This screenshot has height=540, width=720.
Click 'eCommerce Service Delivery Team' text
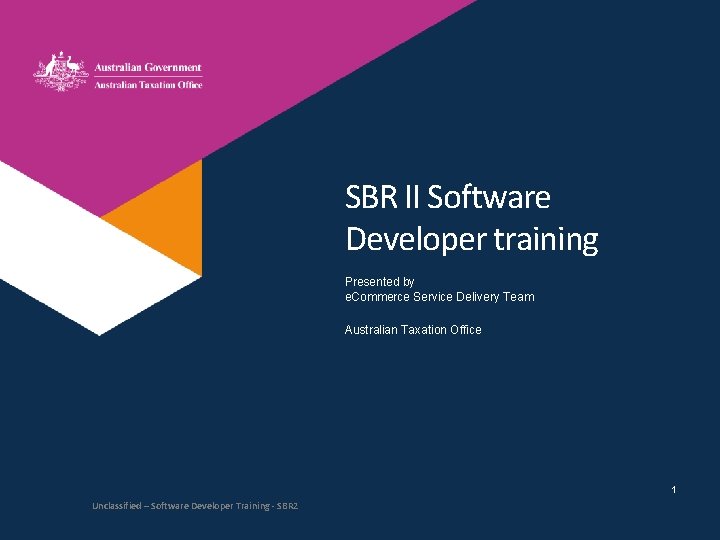point(439,297)
